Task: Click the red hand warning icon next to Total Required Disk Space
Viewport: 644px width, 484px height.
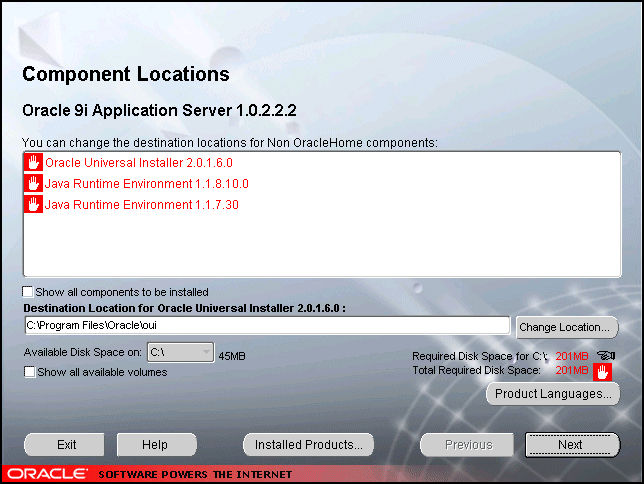Action: 602,372
